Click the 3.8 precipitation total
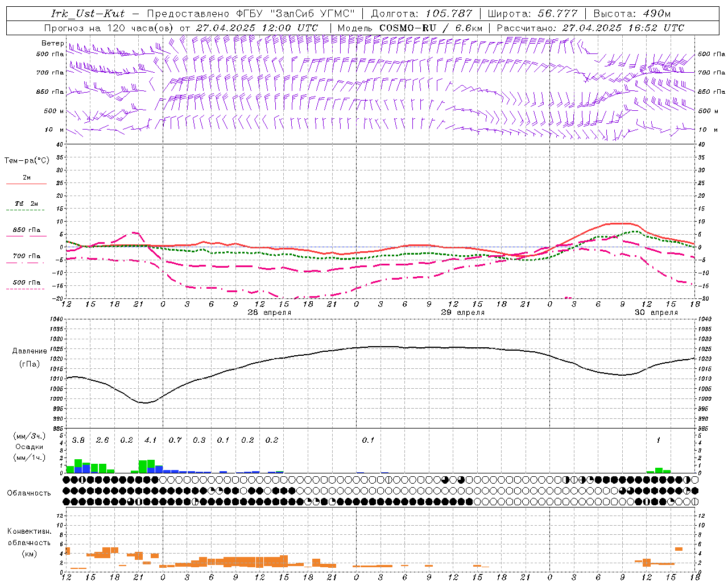 (x=78, y=440)
